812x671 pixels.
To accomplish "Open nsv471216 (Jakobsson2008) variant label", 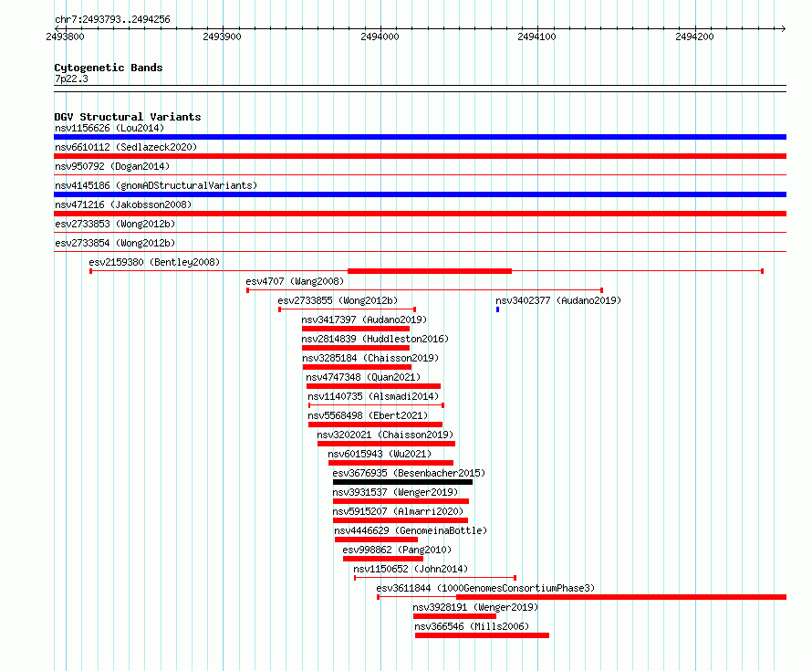I will tap(123, 204).
